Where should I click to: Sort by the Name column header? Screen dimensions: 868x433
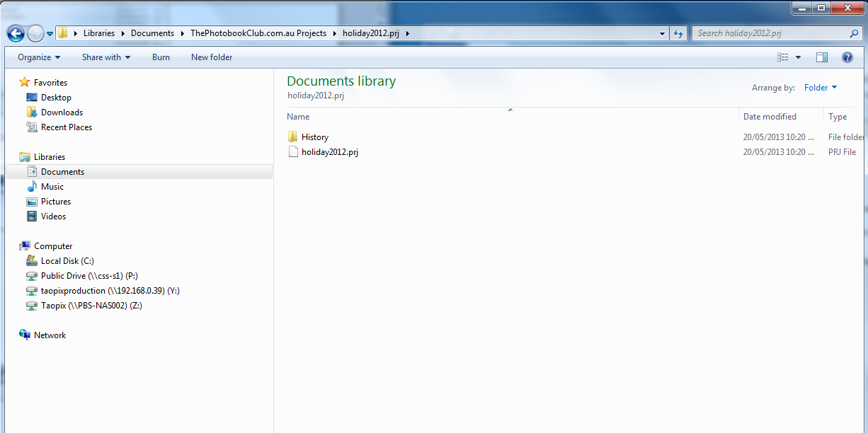point(298,117)
